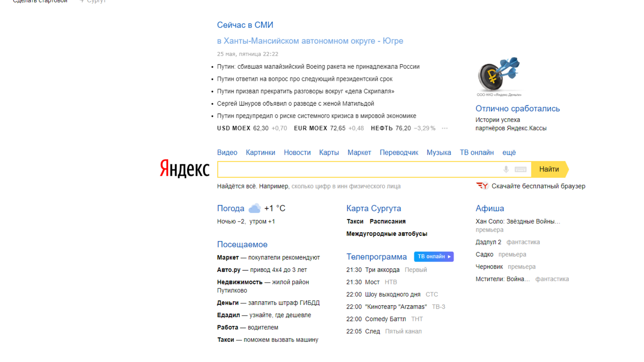The width and height of the screenshot is (644, 362).
Task: Click the example query сколько цифр в инн
Action: coord(346,186)
